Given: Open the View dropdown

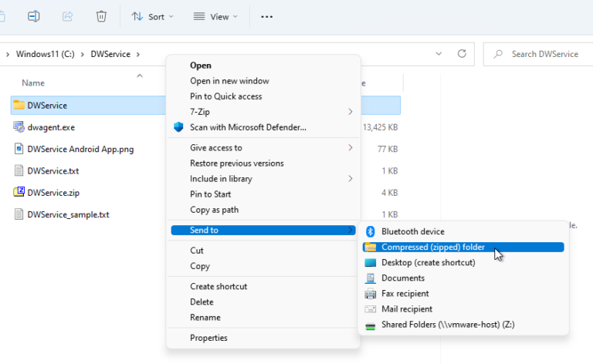Looking at the screenshot, I should tap(215, 17).
